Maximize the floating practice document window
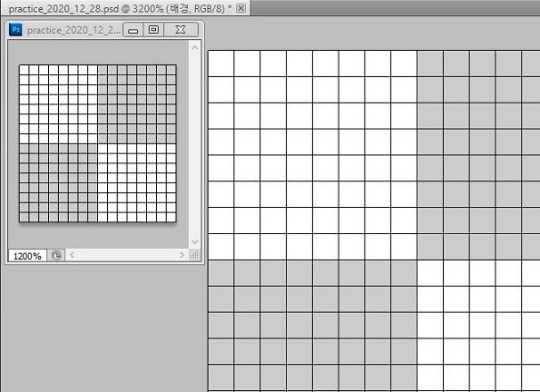 153,30
